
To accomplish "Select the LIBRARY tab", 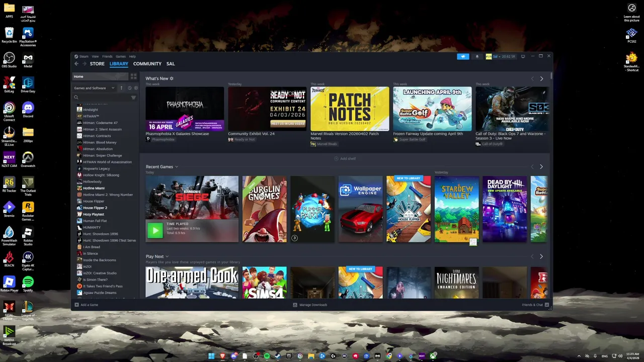I will pyautogui.click(x=119, y=64).
